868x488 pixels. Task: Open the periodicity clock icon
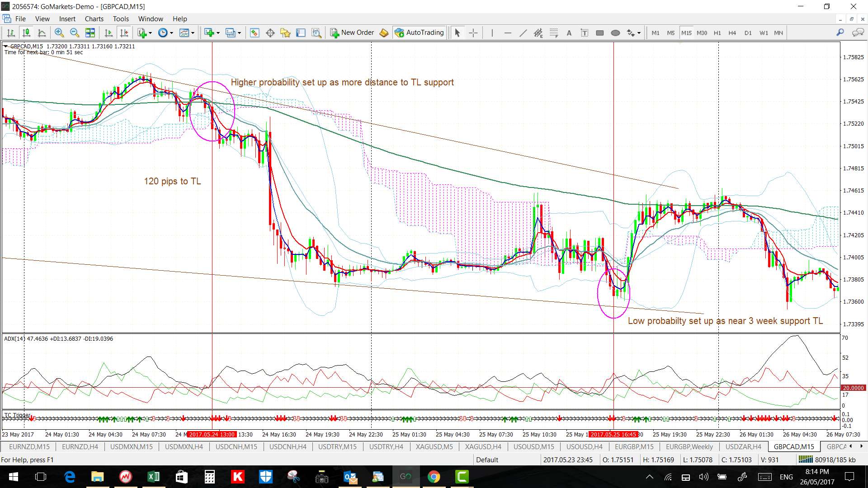click(163, 33)
